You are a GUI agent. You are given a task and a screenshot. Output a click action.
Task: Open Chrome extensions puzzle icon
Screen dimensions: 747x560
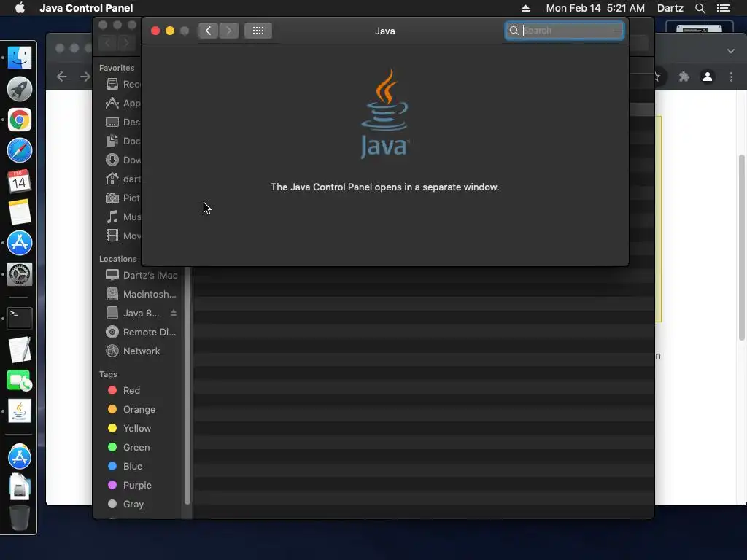coord(684,77)
